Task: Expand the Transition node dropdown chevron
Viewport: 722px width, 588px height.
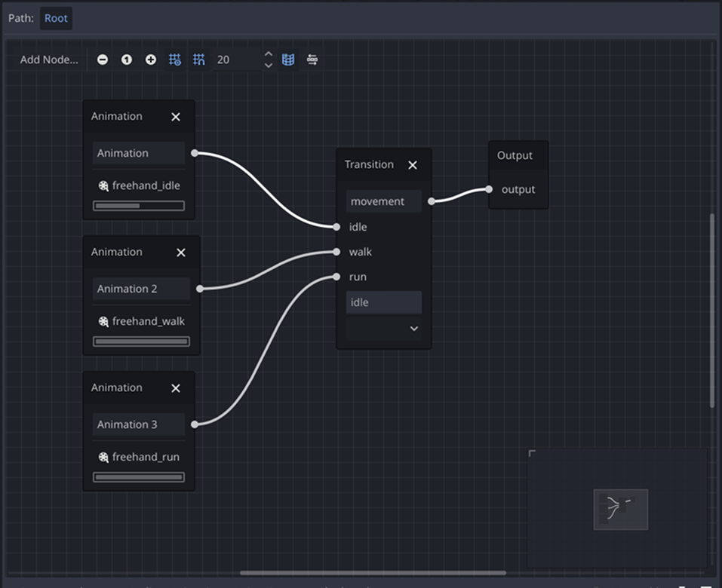Action: point(414,329)
